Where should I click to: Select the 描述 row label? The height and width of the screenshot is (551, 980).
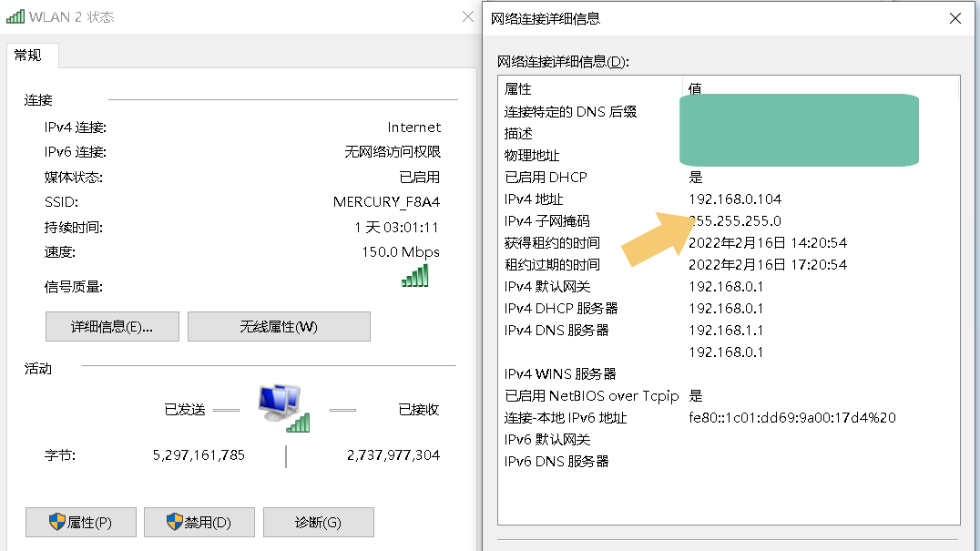click(x=518, y=133)
